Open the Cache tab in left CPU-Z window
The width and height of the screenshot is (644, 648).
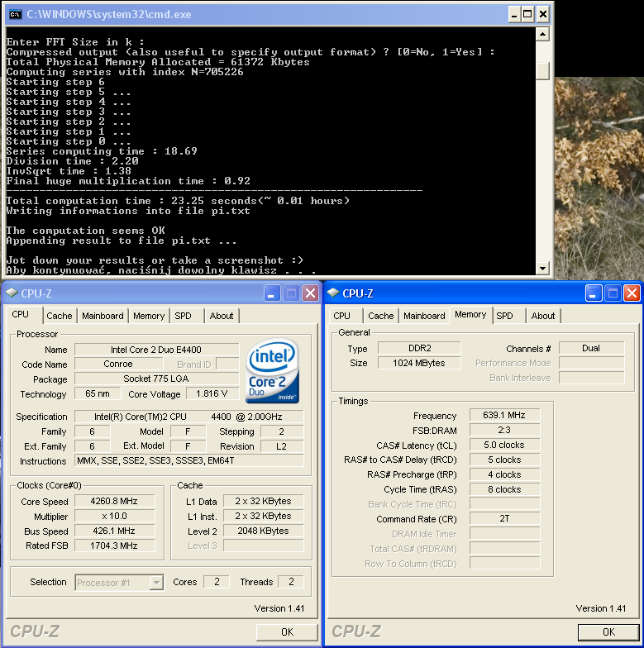[60, 316]
